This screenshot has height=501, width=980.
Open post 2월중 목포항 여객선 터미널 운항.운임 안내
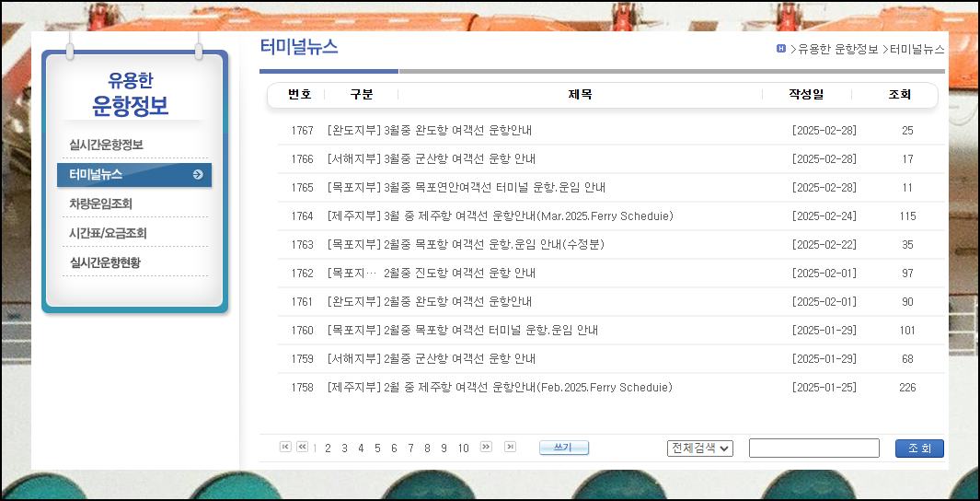[x=490, y=331]
